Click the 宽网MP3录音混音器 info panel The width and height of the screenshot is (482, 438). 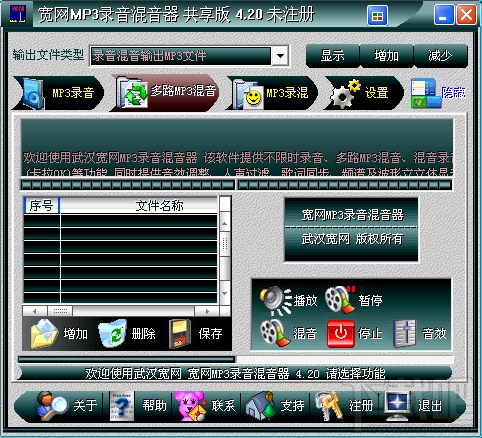pos(352,229)
